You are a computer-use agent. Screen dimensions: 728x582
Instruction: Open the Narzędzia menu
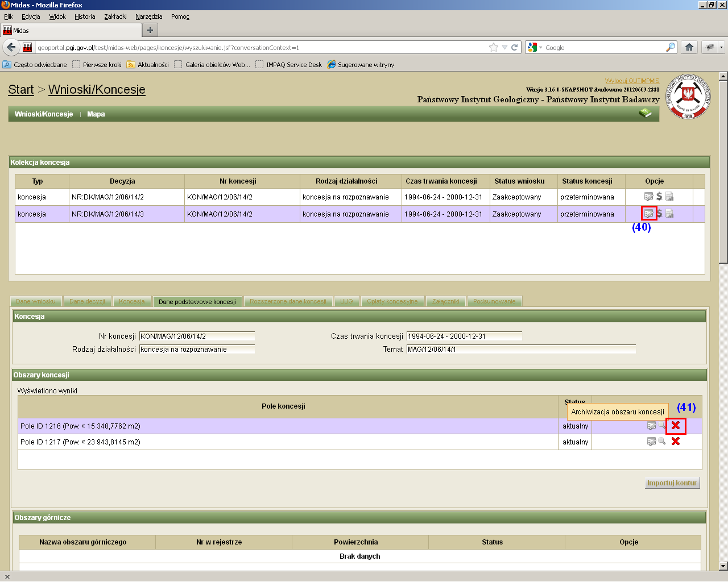[x=149, y=16]
